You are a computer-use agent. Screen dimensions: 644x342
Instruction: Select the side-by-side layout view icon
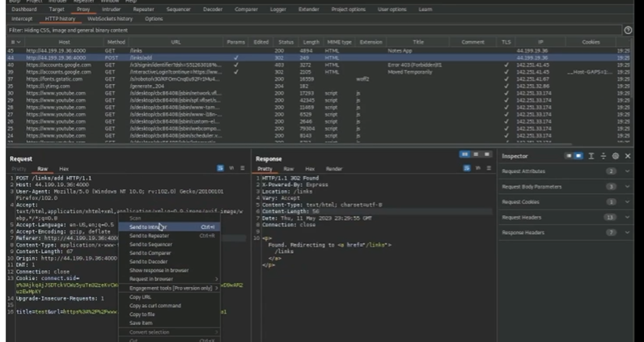click(x=465, y=154)
